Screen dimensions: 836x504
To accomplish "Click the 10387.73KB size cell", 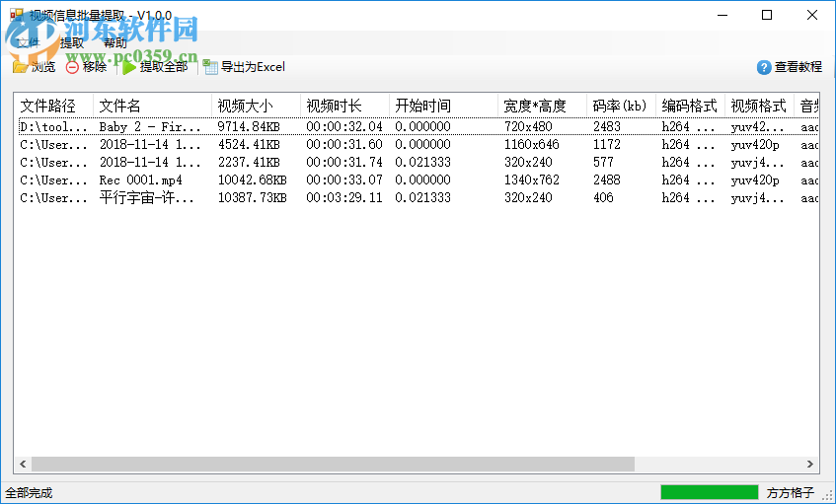I will (253, 197).
